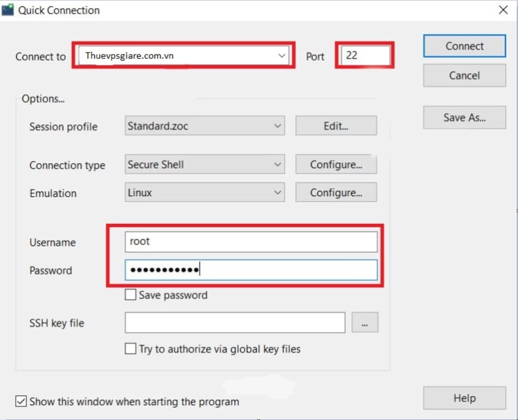Click the Cancel button
Viewport: 518px width, 420px height.
coord(464,76)
